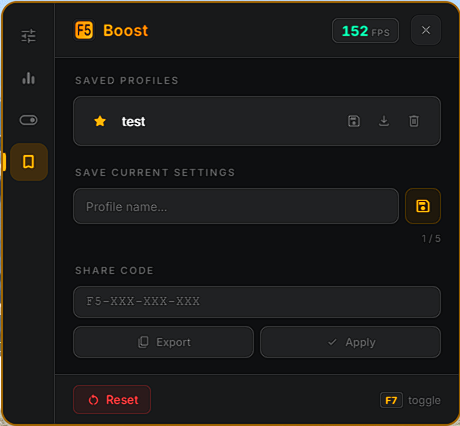Click the 1 / 5 profile count text
Viewport: 460px width, 426px height.
[431, 239]
